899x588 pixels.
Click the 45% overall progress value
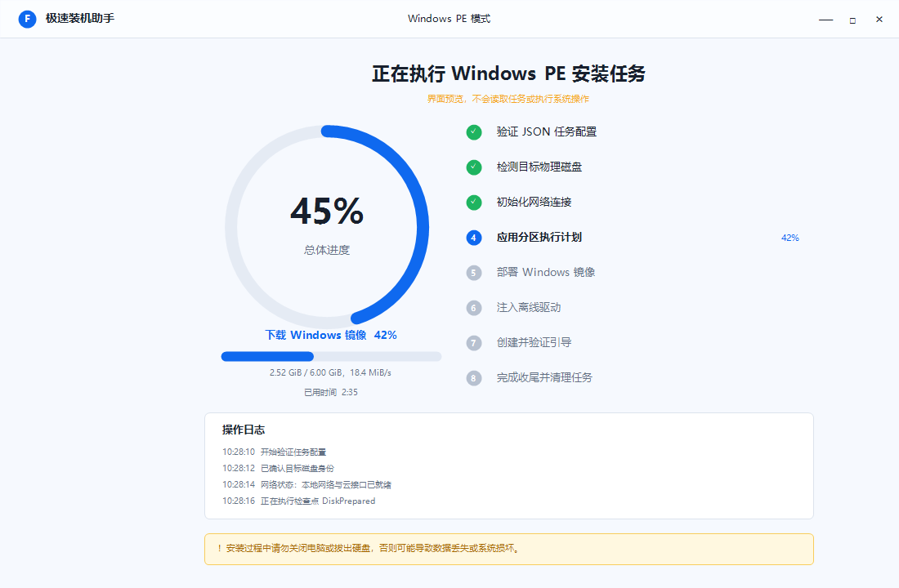pos(327,211)
